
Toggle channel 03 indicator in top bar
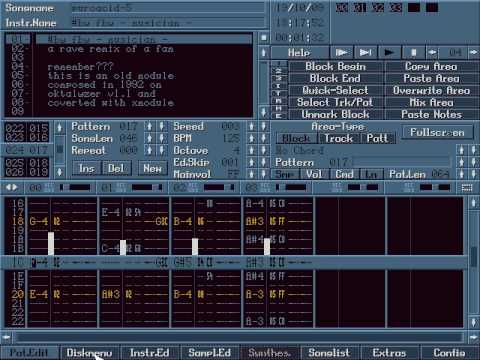pos(396,7)
